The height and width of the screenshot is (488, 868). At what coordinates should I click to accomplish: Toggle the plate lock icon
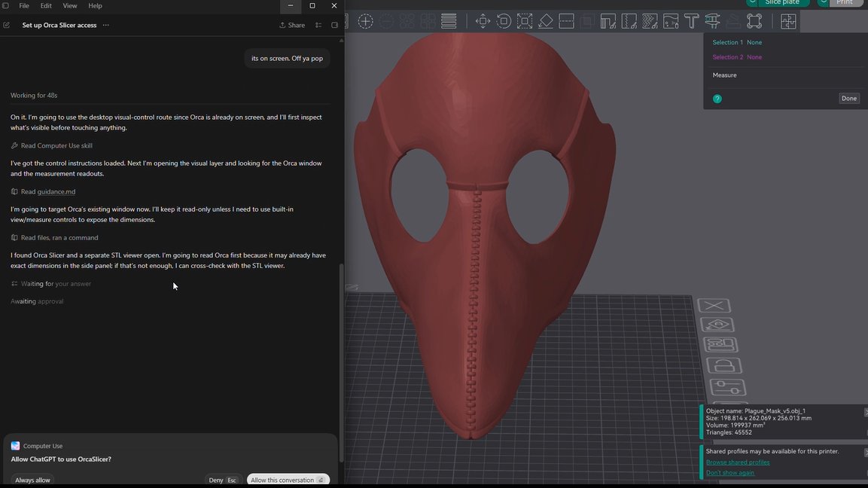724,365
